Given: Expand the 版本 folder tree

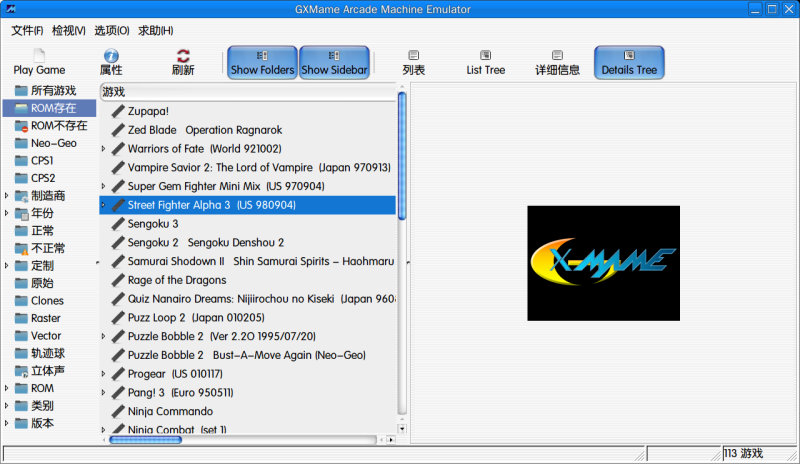Looking at the screenshot, I should pyautogui.click(x=7, y=423).
